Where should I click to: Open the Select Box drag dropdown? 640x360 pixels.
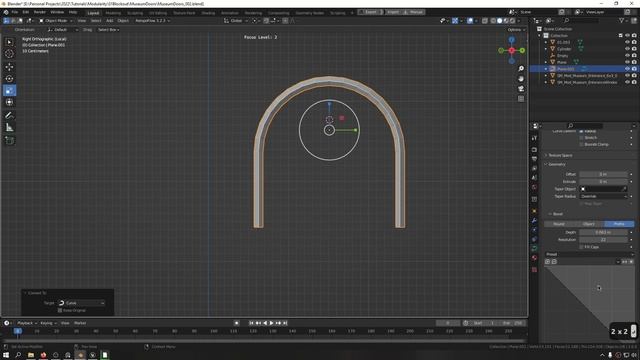tap(108, 30)
